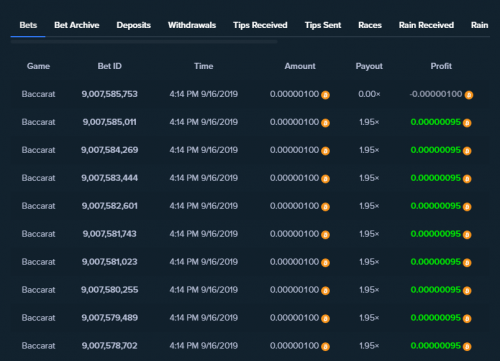Open bet ID 9,007,579,489
This screenshot has height=361, width=500.
pos(110,318)
